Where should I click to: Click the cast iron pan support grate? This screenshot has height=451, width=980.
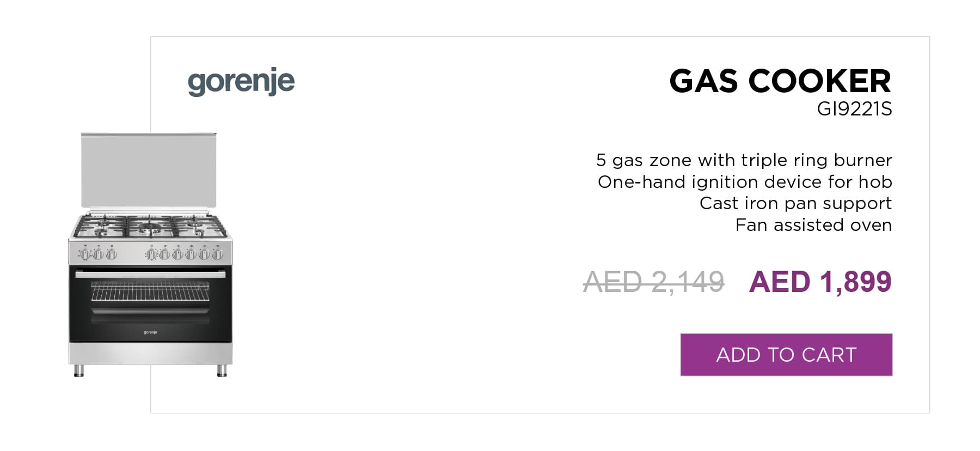pyautogui.click(x=150, y=227)
